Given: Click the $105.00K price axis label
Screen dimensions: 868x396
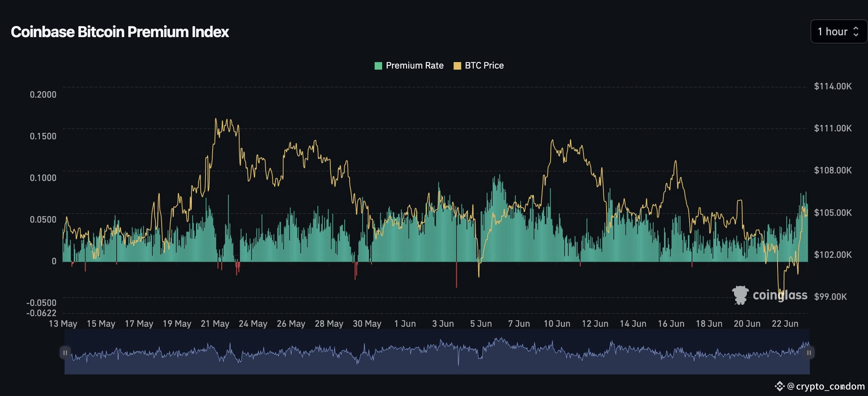Looking at the screenshot, I should tap(833, 213).
